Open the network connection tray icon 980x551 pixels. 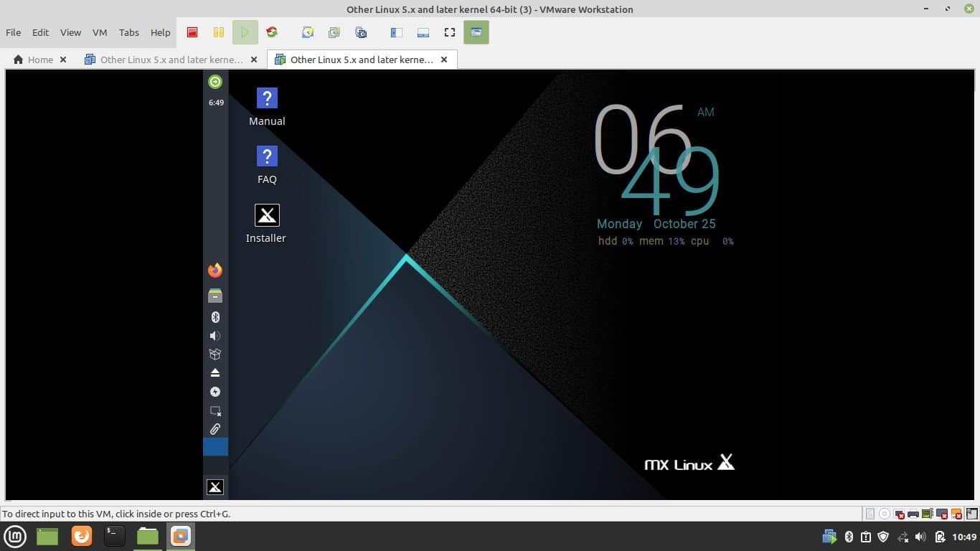tap(903, 537)
